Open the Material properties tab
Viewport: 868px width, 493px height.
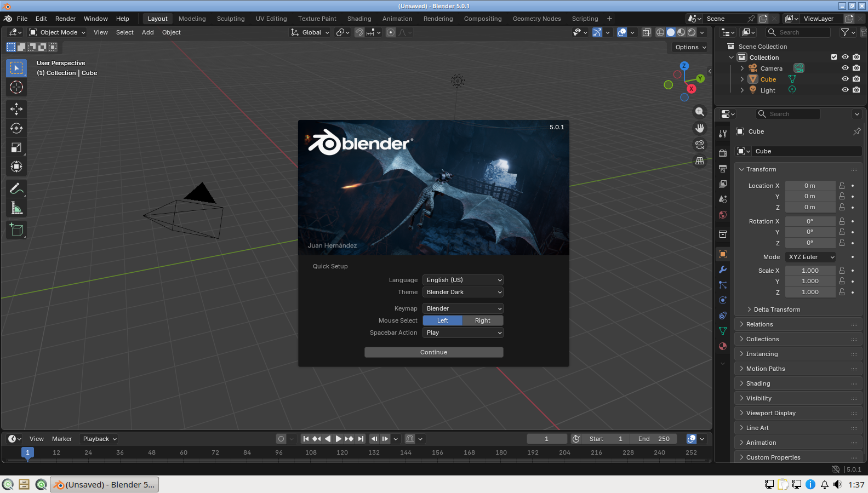click(723, 346)
